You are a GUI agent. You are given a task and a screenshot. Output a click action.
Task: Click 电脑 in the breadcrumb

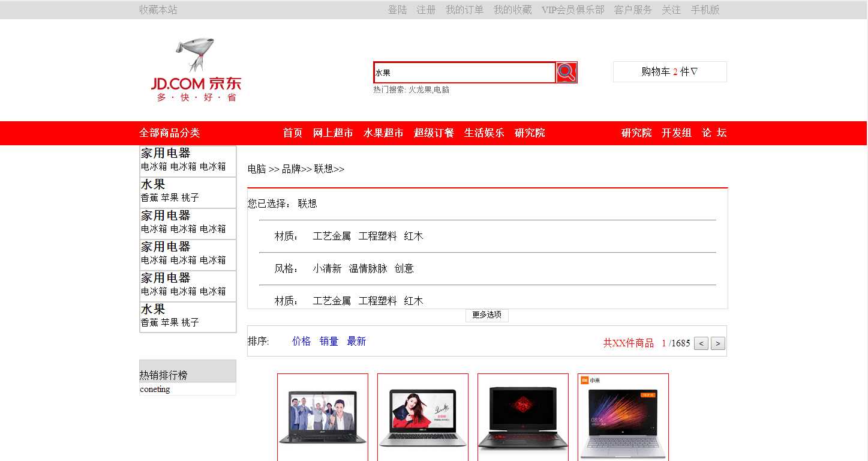(257, 169)
